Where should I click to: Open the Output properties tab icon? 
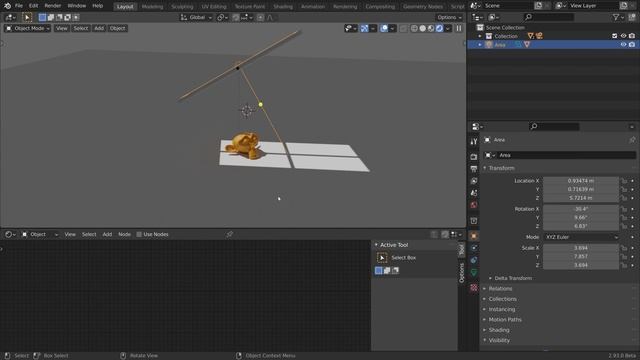(473, 169)
